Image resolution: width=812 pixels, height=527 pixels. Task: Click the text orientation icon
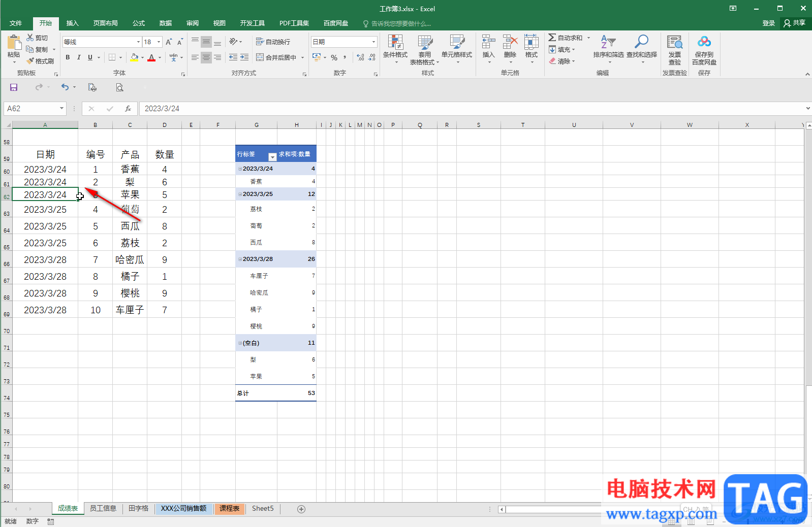click(233, 42)
